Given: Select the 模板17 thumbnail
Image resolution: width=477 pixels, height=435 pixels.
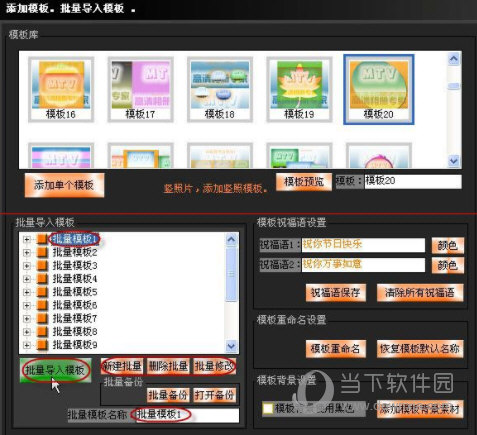Looking at the screenshot, I should click(x=140, y=89).
